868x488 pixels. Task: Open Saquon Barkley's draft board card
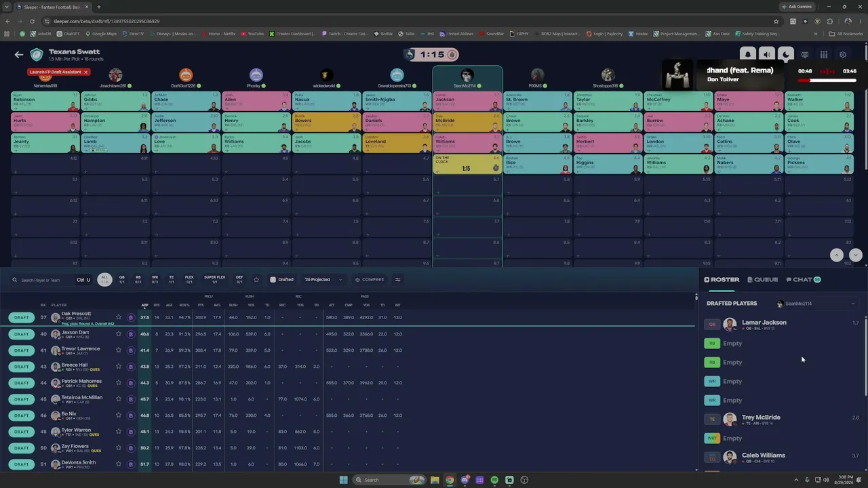[x=608, y=122]
